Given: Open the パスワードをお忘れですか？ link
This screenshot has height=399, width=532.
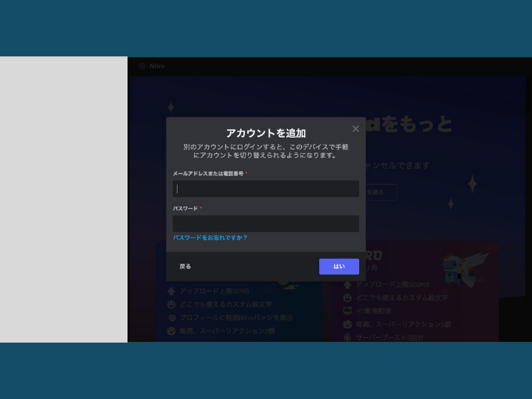Looking at the screenshot, I should click(210, 238).
